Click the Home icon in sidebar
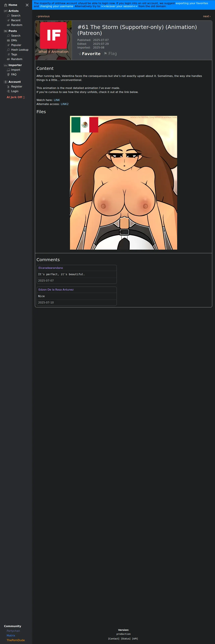The image size is (215, 644). coord(6,5)
